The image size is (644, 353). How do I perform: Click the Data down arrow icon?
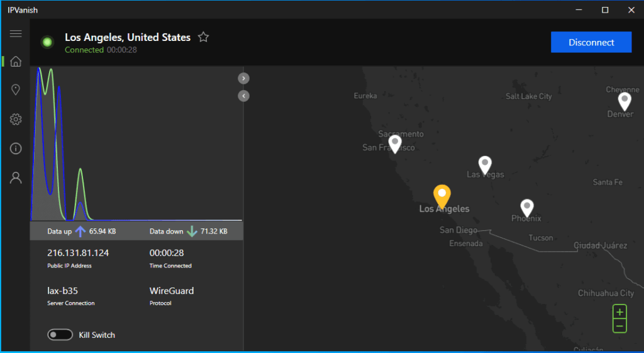192,232
